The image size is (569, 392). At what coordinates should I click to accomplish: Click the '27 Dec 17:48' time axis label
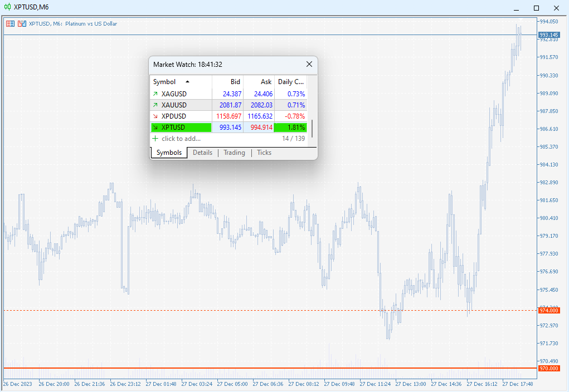(x=518, y=384)
